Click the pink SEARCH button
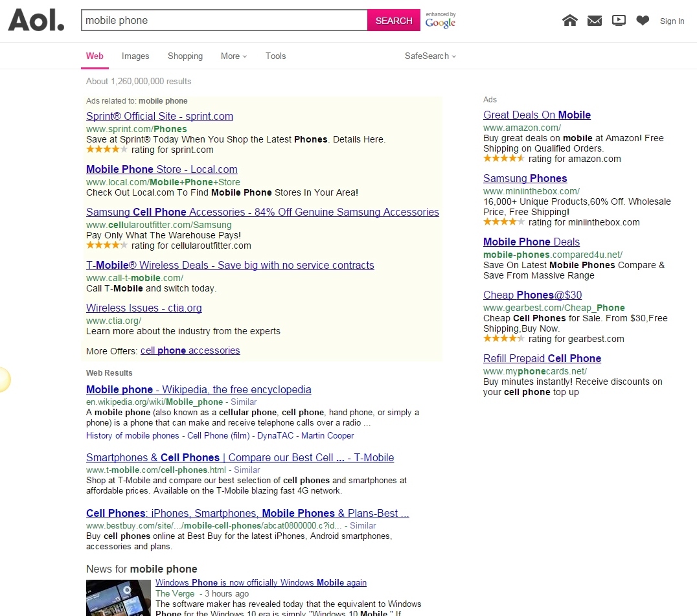The width and height of the screenshot is (697, 616). pyautogui.click(x=394, y=21)
